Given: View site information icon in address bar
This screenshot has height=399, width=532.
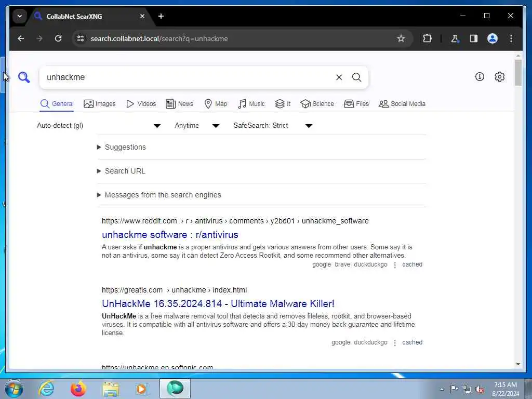Looking at the screenshot, I should (81, 38).
